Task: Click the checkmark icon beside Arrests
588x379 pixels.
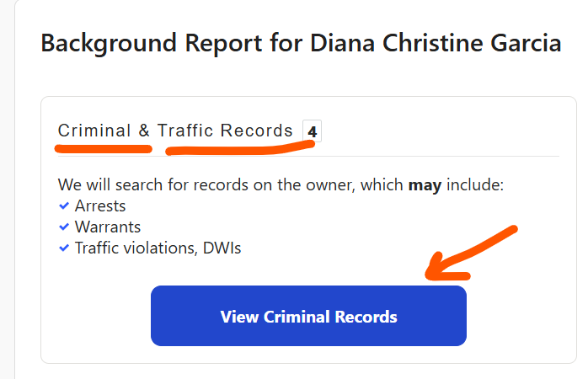Action: coord(64,206)
